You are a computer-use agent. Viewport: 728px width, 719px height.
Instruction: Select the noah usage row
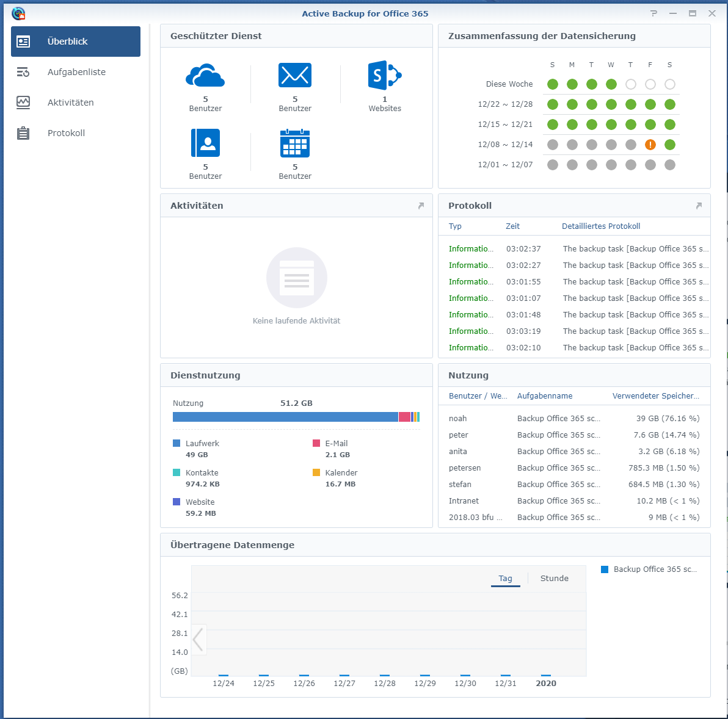574,419
